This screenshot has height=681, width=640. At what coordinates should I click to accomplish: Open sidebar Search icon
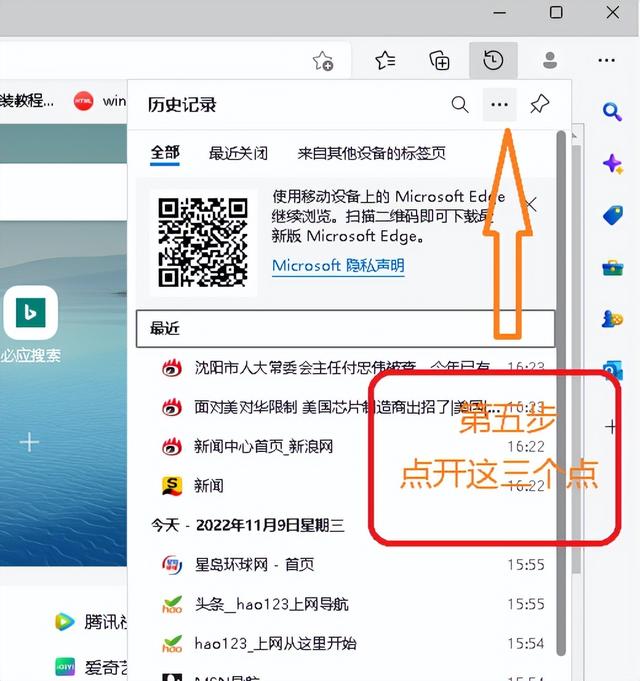[x=612, y=112]
